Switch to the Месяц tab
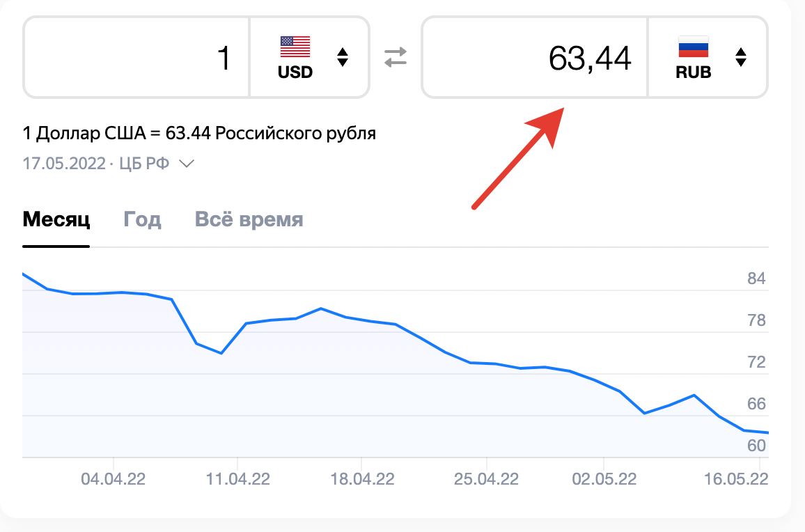 tap(56, 220)
